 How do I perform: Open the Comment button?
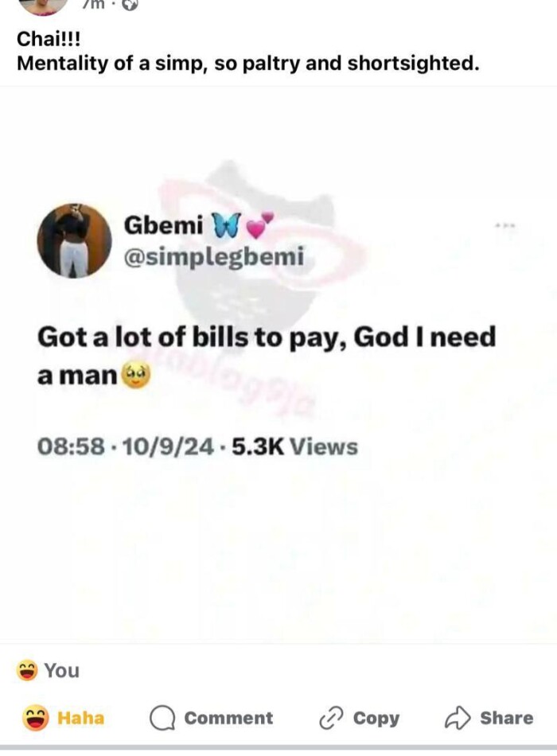click(x=211, y=719)
